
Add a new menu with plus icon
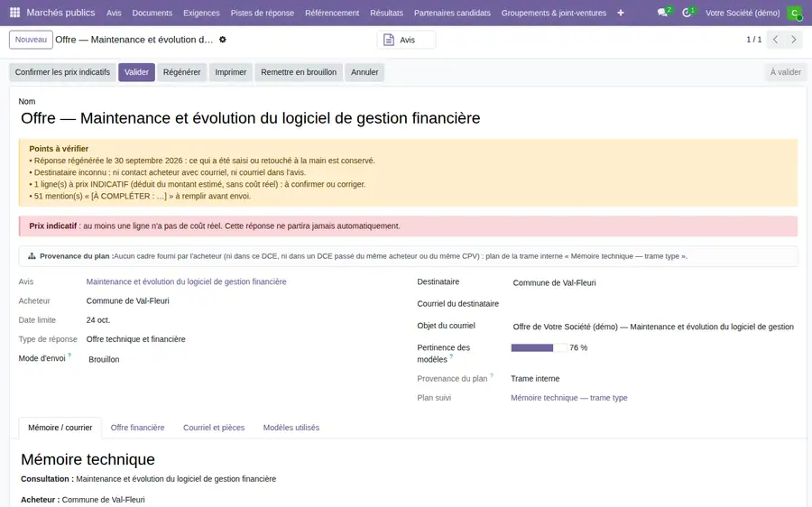coord(621,13)
